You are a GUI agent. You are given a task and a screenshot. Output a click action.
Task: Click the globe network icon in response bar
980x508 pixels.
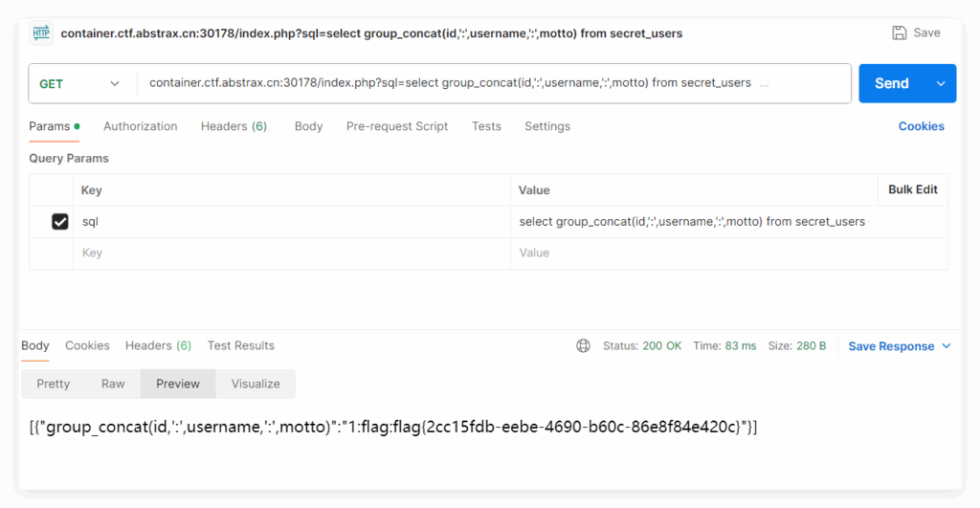point(583,346)
